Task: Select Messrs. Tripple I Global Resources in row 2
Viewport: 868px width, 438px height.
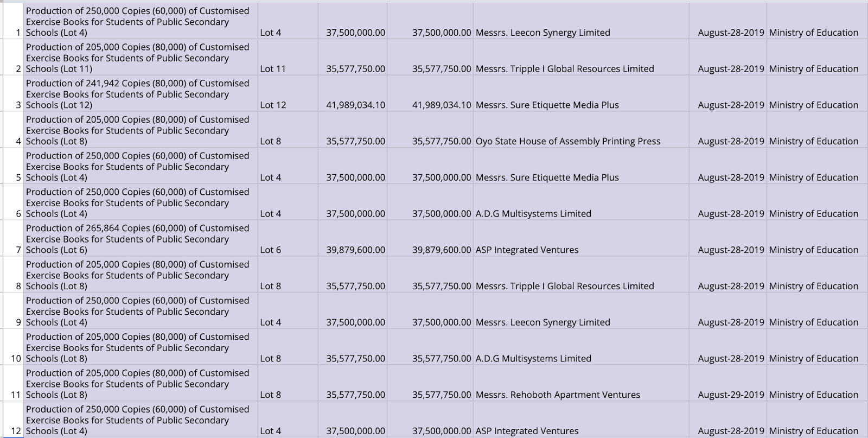Action: coord(565,69)
